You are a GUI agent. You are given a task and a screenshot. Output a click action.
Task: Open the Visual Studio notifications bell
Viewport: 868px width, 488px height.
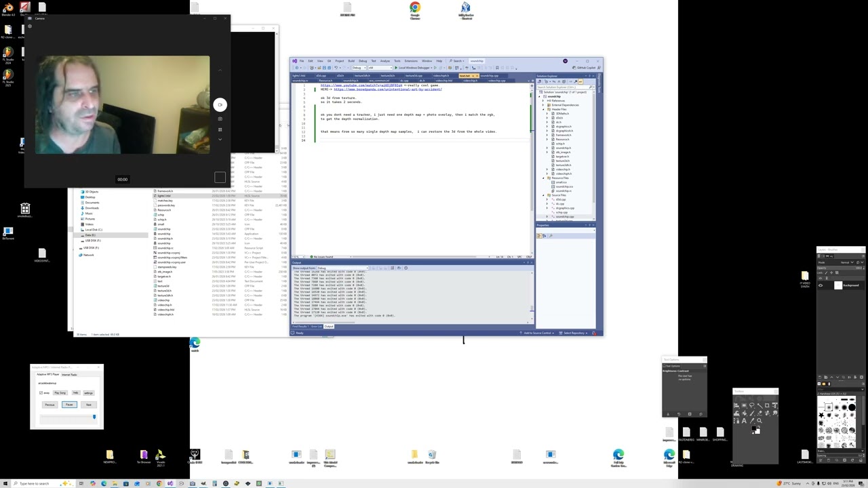(593, 333)
